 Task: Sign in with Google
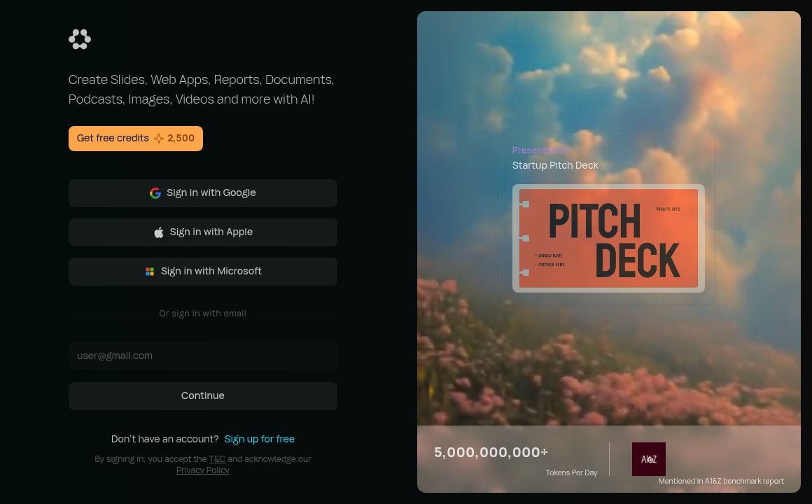203,193
